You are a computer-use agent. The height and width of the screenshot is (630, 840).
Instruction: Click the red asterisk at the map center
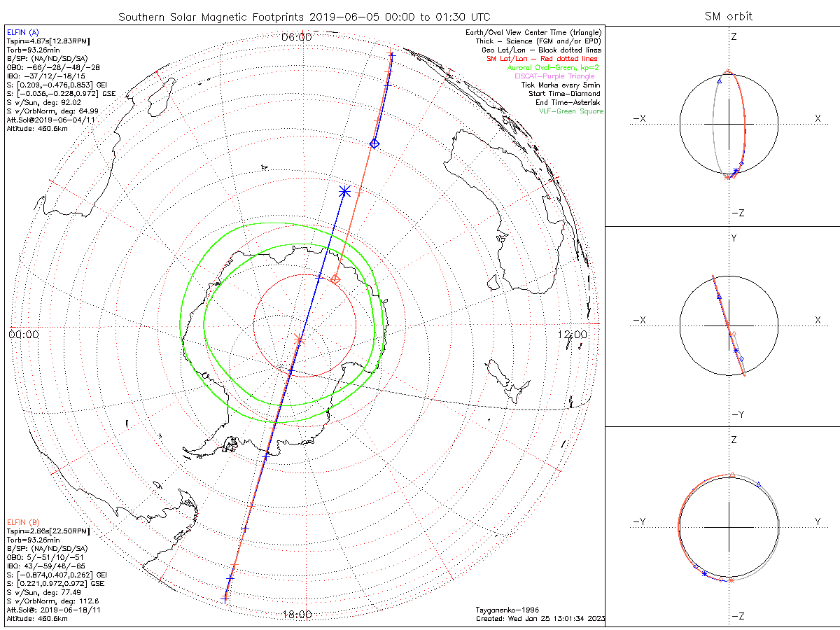(x=300, y=339)
